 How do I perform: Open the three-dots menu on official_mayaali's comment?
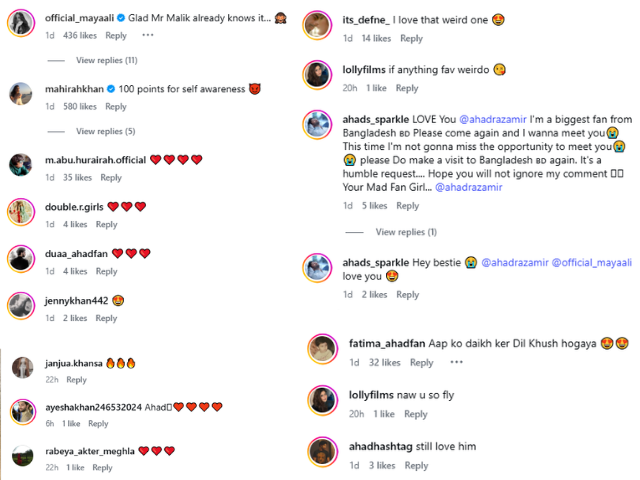[x=148, y=35]
